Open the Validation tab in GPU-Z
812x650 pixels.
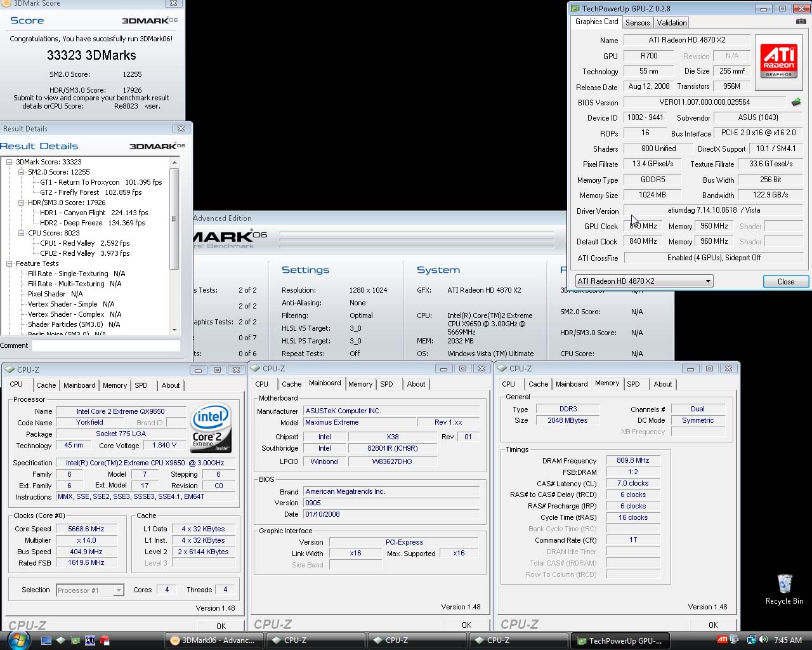coord(672,22)
